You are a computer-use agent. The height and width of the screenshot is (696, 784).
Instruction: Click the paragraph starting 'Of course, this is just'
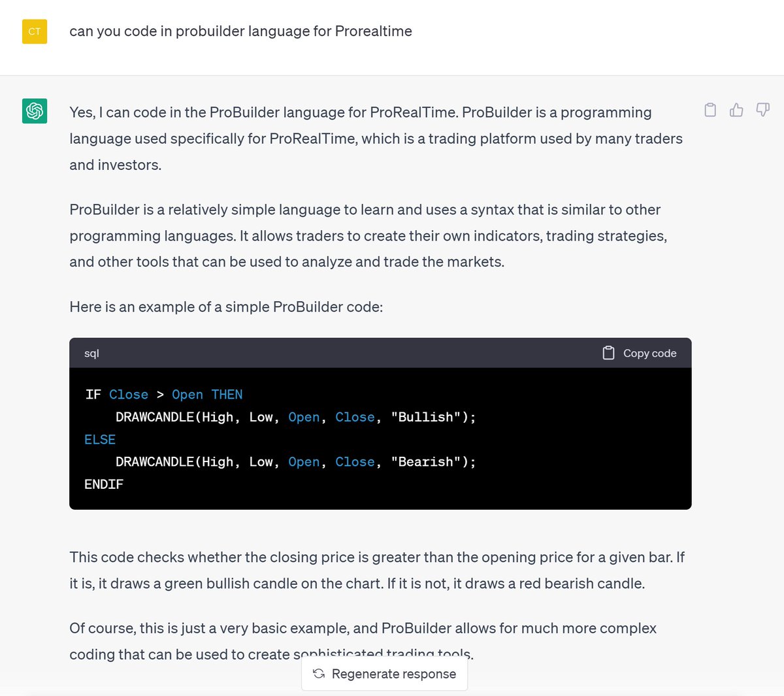[363, 641]
